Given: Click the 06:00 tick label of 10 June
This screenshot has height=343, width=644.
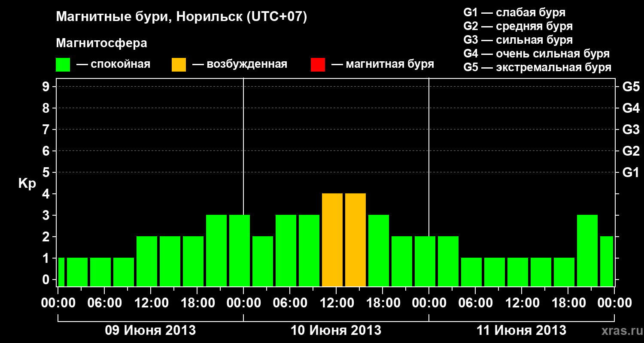Looking at the screenshot, I should pos(290,303).
